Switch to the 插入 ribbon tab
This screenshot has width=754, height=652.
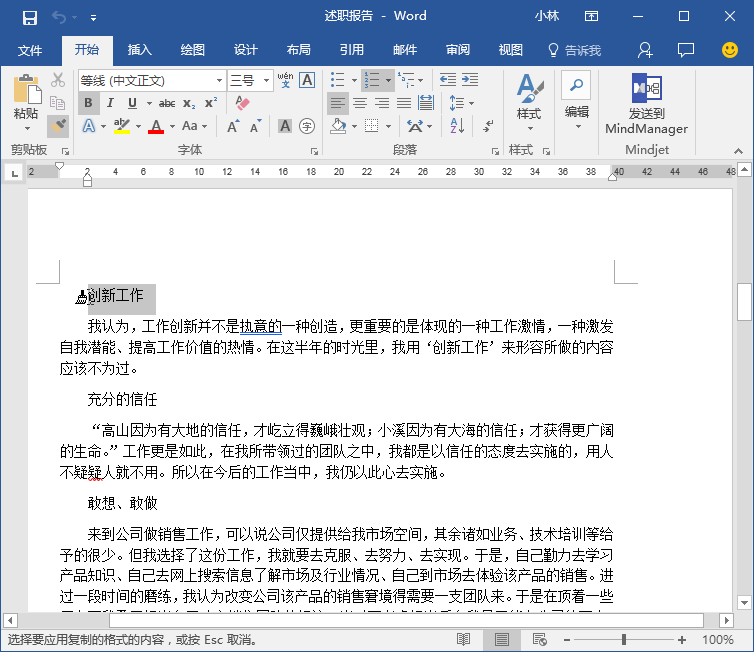139,50
